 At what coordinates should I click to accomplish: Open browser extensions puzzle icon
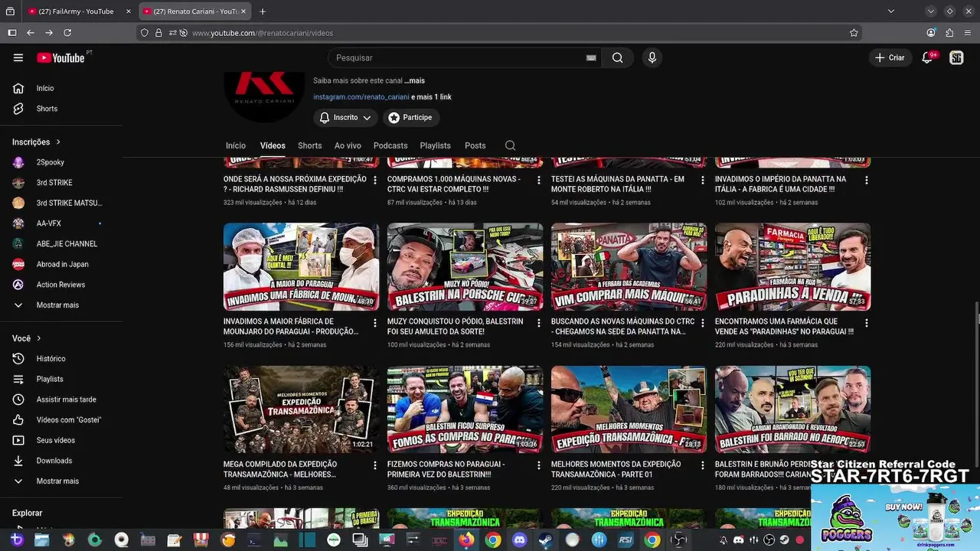coord(949,33)
